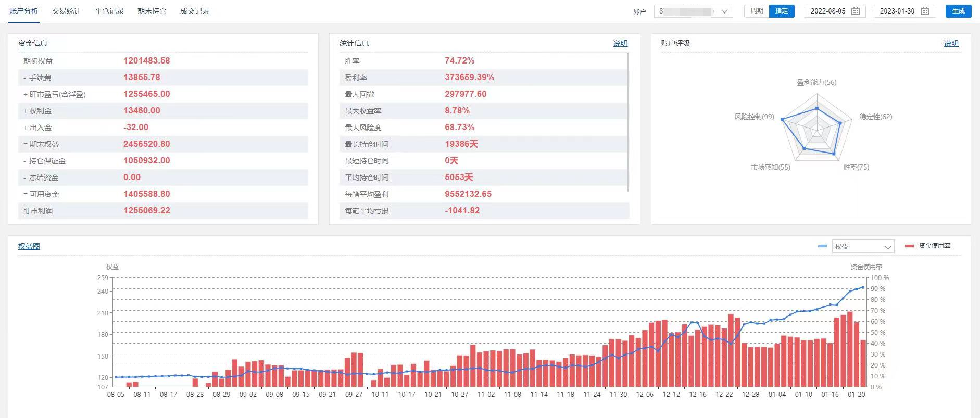
Task: Select the 指定 date range toggle
Action: tap(782, 11)
